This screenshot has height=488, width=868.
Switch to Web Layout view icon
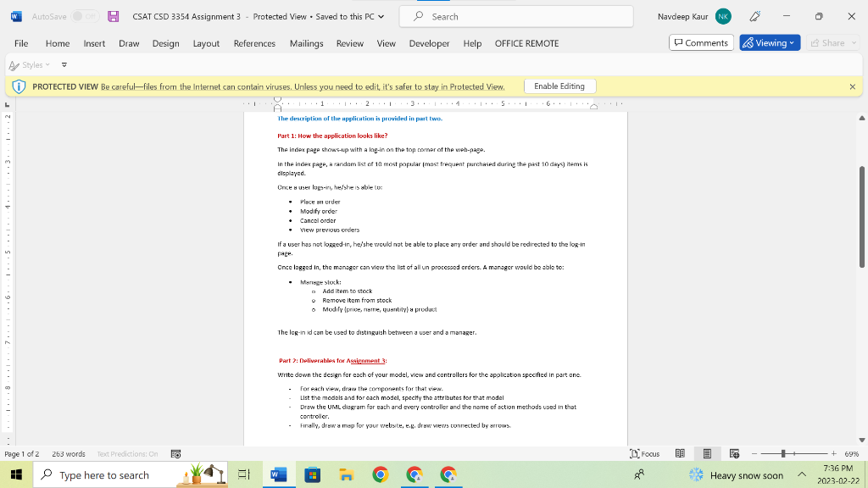735,454
